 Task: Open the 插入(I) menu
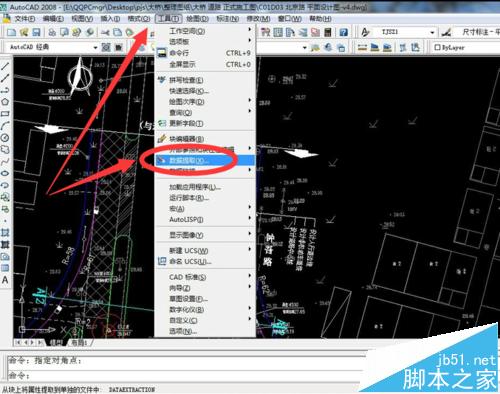point(110,19)
